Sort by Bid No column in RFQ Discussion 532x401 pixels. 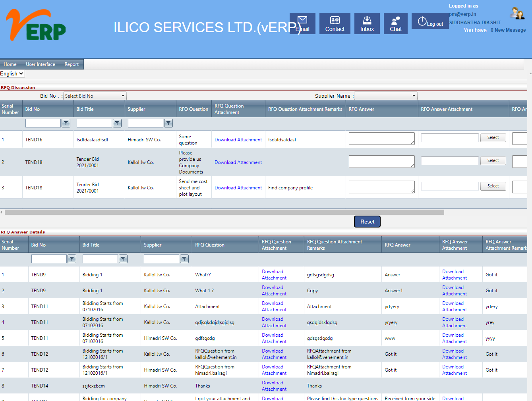click(33, 109)
